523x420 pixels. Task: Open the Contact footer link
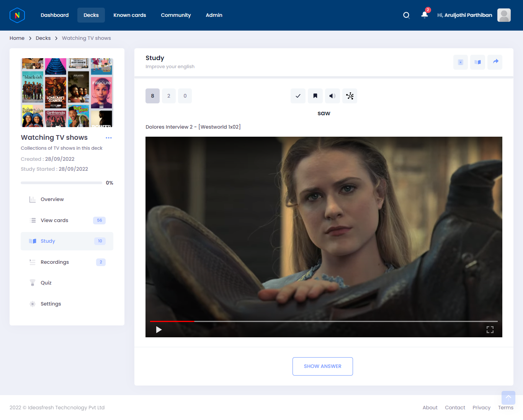click(x=455, y=408)
